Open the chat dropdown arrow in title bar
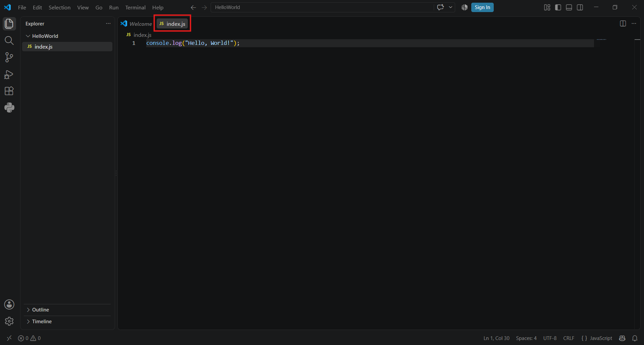 450,7
